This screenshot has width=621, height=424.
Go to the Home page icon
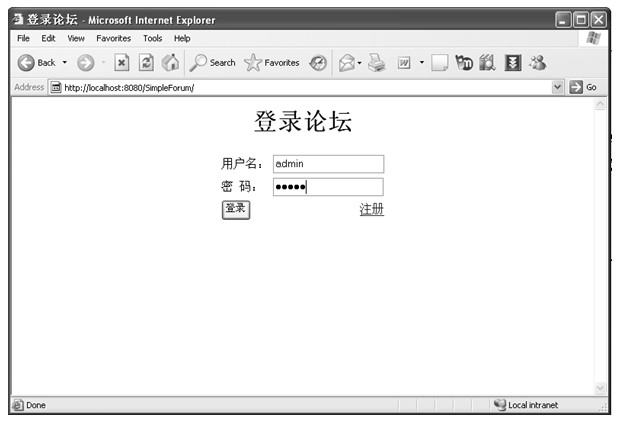pyautogui.click(x=171, y=63)
